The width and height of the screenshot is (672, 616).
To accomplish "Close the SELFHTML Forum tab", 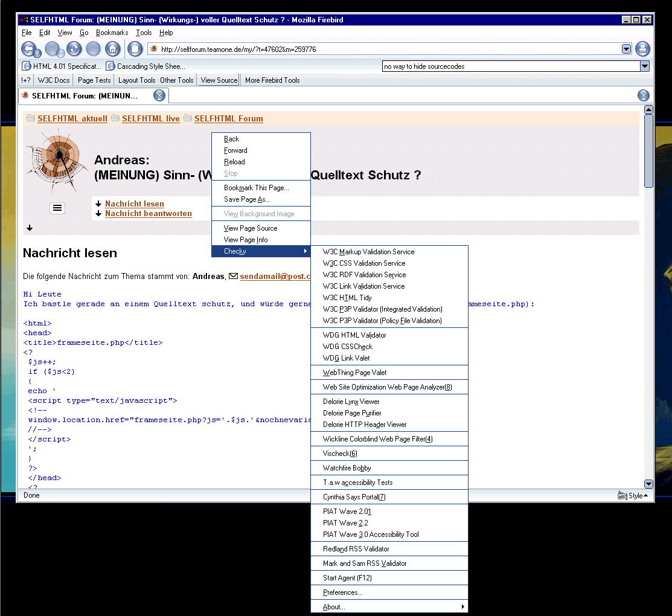I will click(159, 95).
